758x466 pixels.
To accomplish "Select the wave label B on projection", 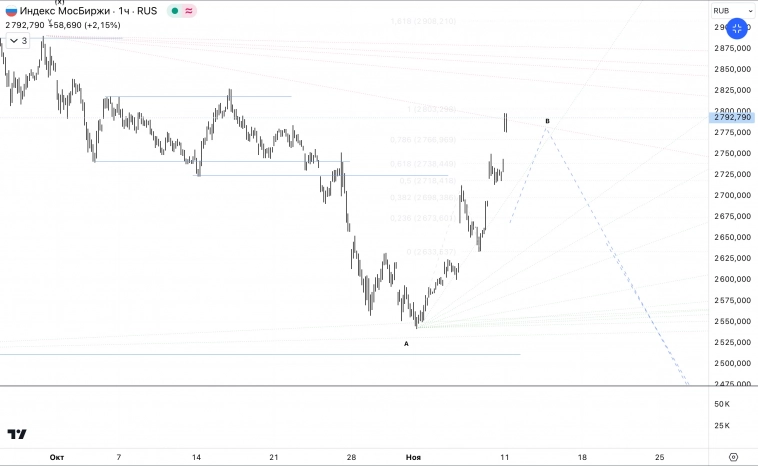I will (x=547, y=121).
